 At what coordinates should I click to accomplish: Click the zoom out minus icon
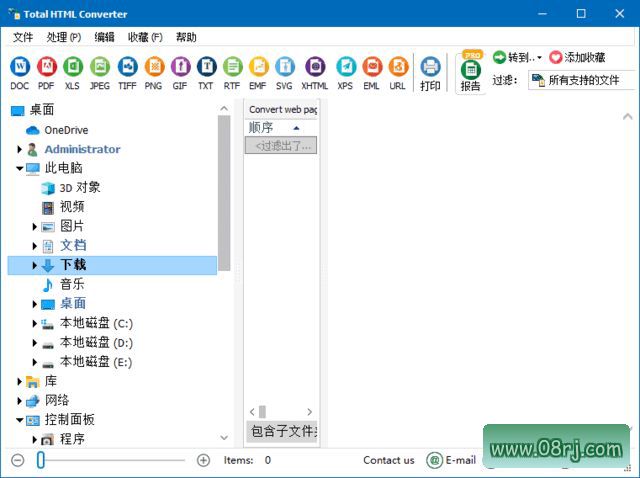click(18, 460)
